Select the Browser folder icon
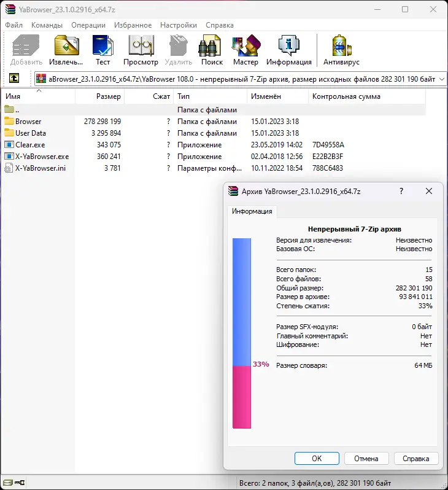Viewport: 448px width, 490px height. coord(9,121)
